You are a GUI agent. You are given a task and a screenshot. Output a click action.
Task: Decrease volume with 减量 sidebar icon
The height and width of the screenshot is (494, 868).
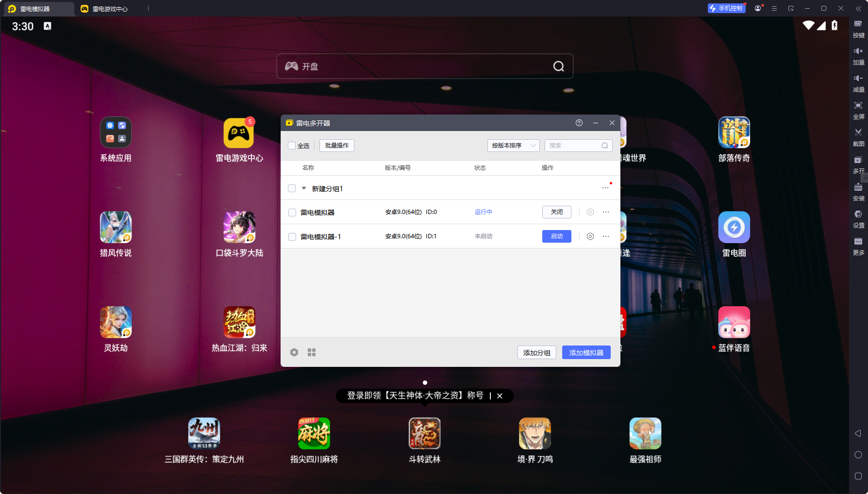858,83
